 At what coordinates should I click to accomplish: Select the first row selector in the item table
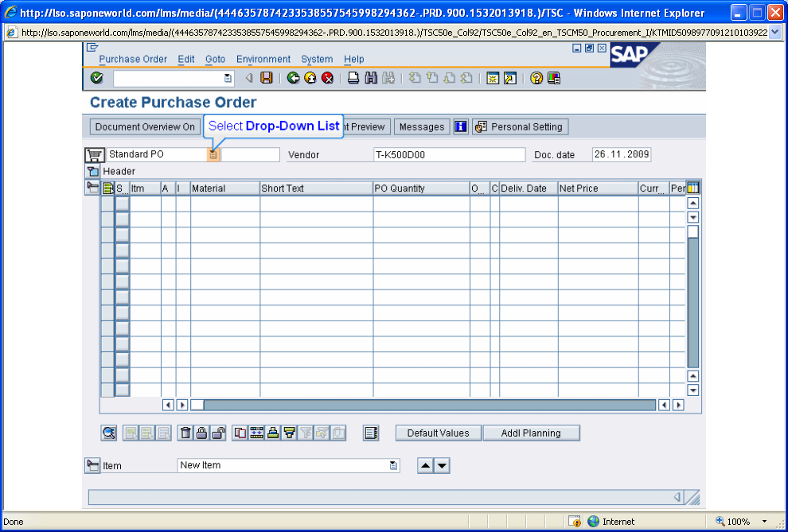tap(107, 204)
